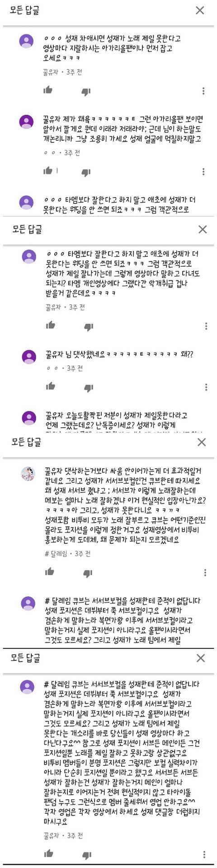
Task: Close the bottom 모든 답글 panel
Action: tap(201, 658)
